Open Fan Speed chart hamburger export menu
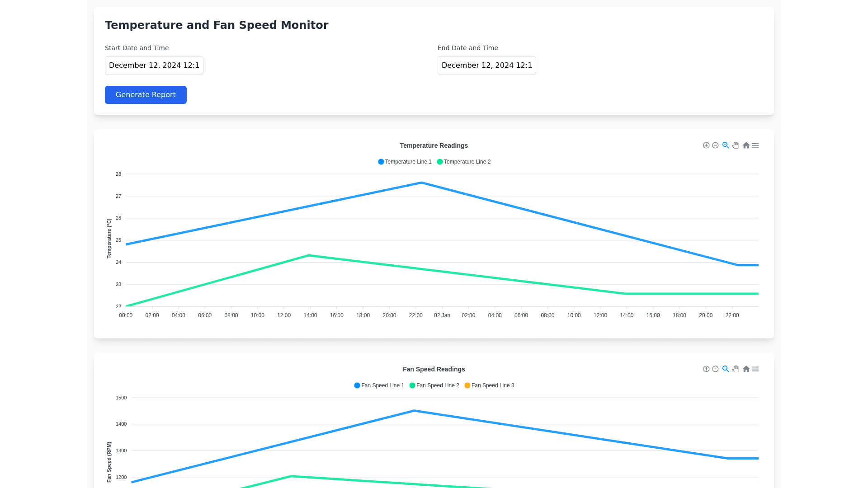868x488 pixels. click(x=755, y=369)
